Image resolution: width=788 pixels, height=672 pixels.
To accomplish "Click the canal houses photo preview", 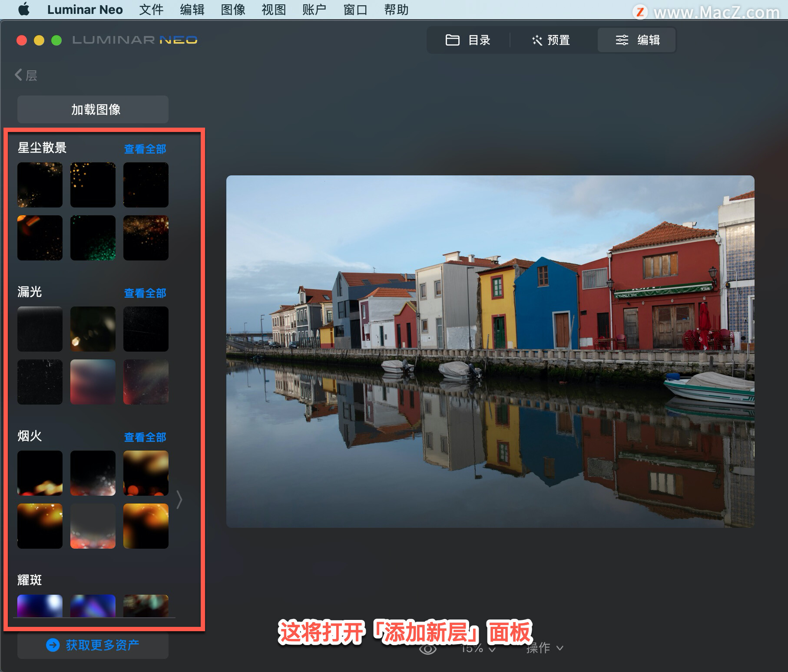I will [490, 352].
